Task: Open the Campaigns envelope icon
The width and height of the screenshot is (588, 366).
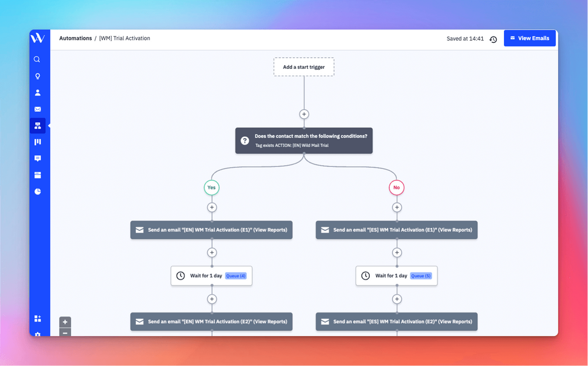Action: click(x=37, y=109)
